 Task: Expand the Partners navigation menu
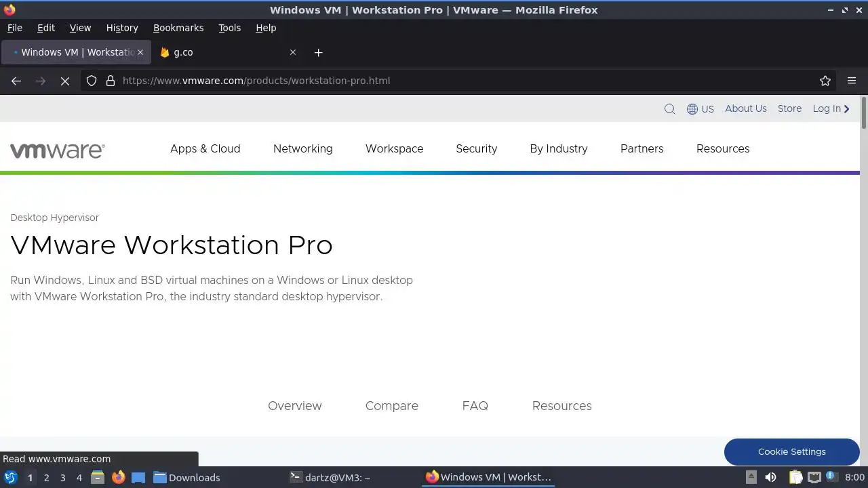point(642,148)
